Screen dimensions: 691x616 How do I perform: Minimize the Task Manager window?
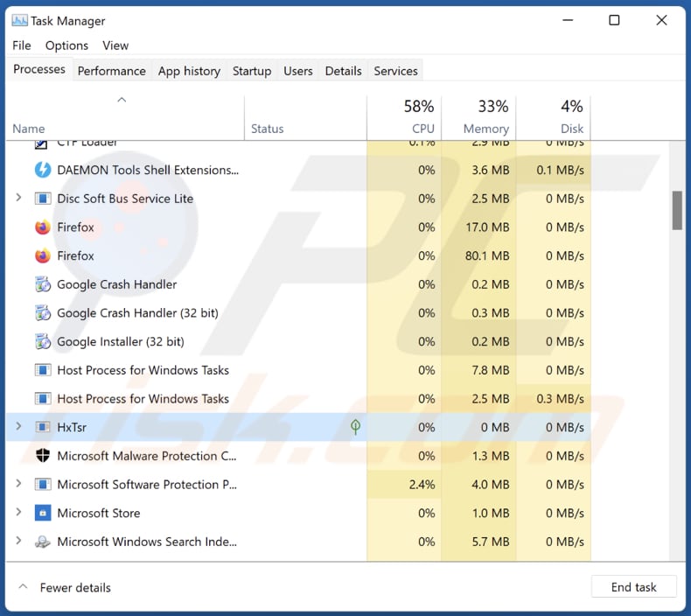[x=568, y=20]
